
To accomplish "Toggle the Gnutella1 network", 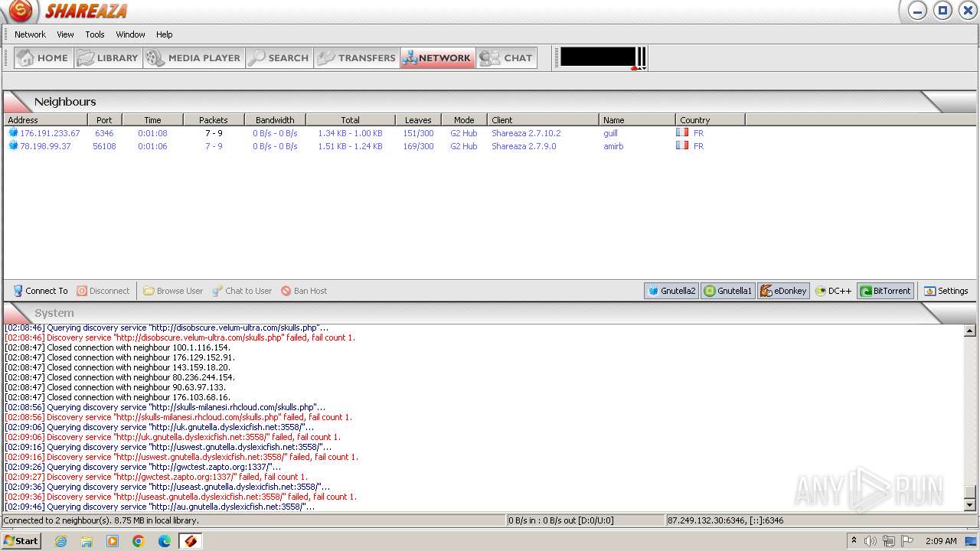I will point(728,291).
